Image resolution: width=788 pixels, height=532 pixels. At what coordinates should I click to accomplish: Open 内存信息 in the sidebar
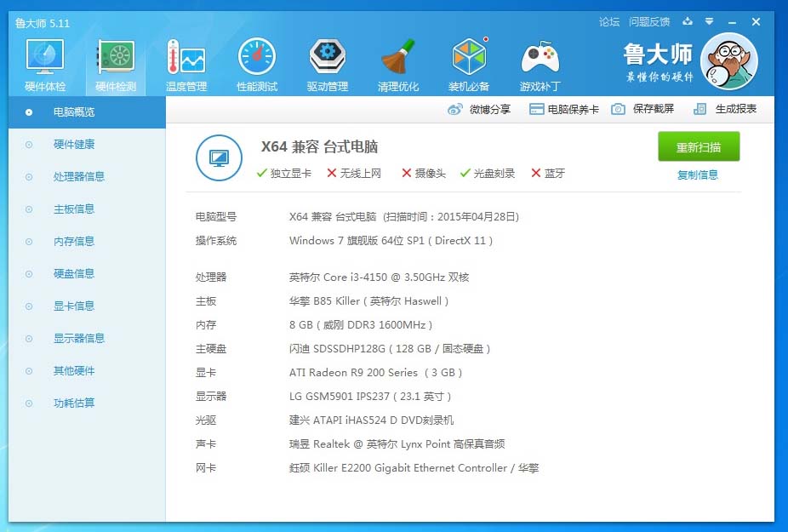tap(87, 242)
